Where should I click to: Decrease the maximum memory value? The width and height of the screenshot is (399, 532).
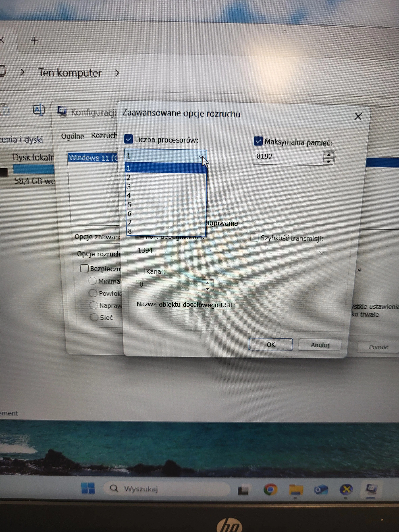[328, 162]
